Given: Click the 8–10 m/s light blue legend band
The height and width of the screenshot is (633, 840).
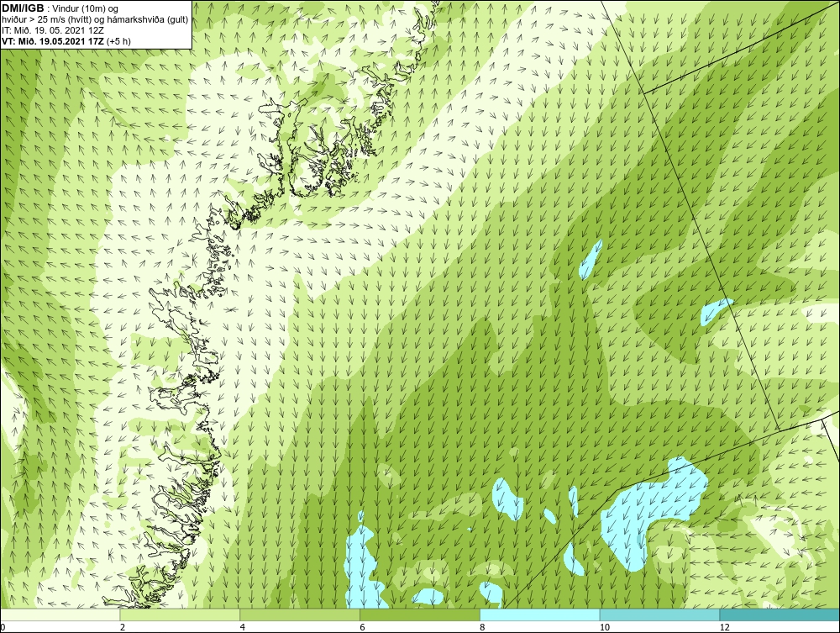Looking at the screenshot, I should (x=540, y=615).
